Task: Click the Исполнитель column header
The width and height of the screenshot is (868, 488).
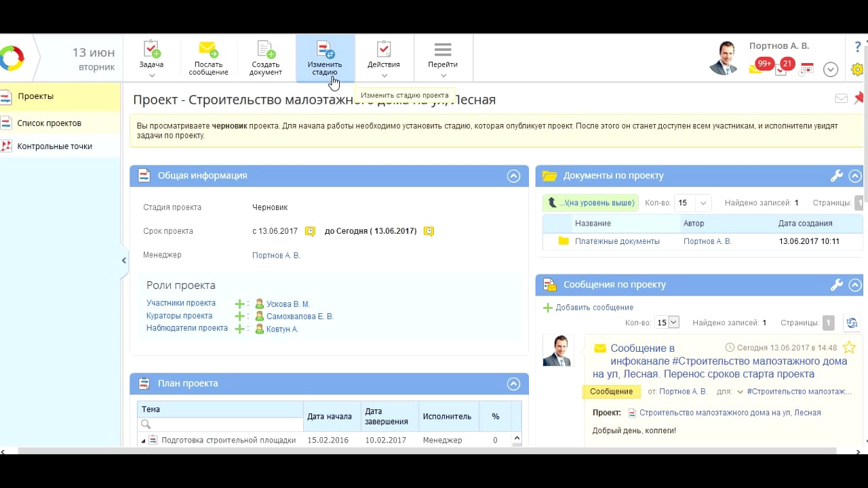Action: 447,417
